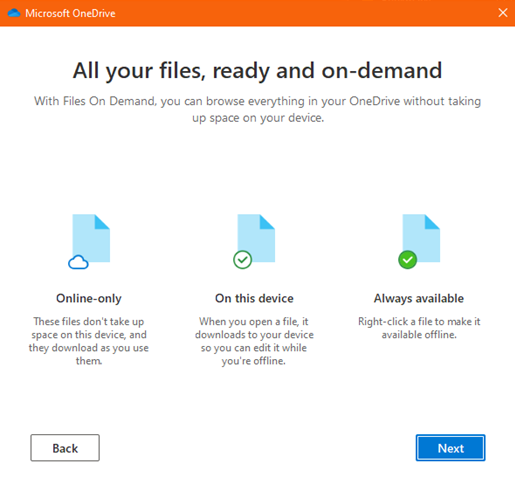This screenshot has width=515, height=483.
Task: Click the "Online-only" heading label
Action: point(89,298)
